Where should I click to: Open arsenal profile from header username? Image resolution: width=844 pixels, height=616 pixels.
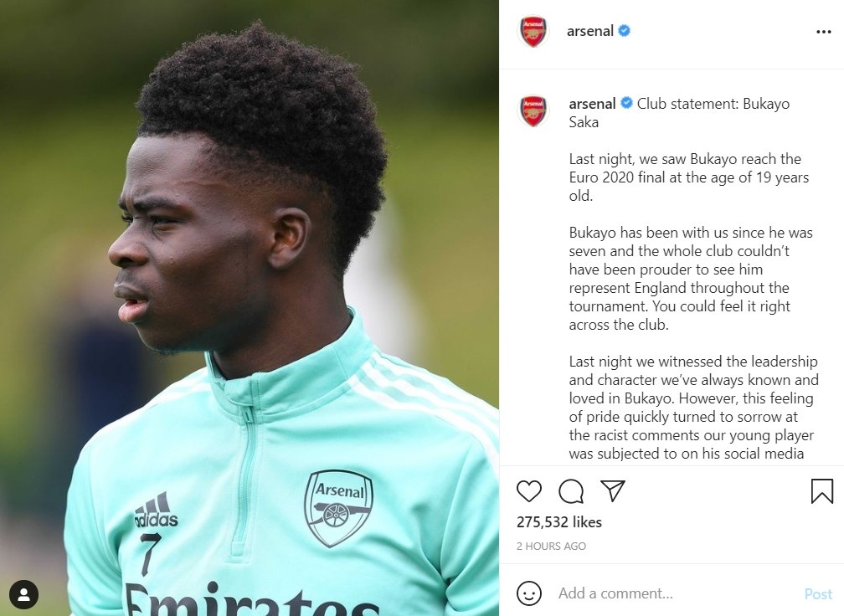tap(590, 31)
